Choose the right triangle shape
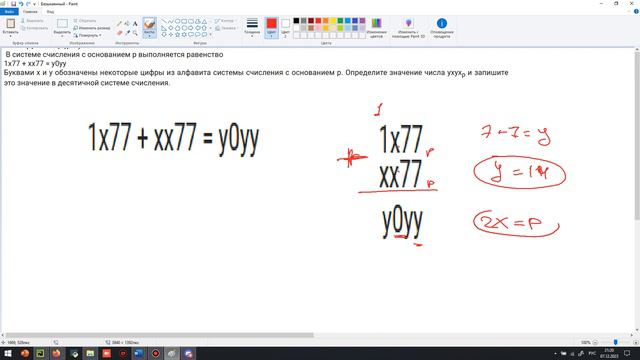Viewport: 640px width, 360px height. [x=164, y=28]
